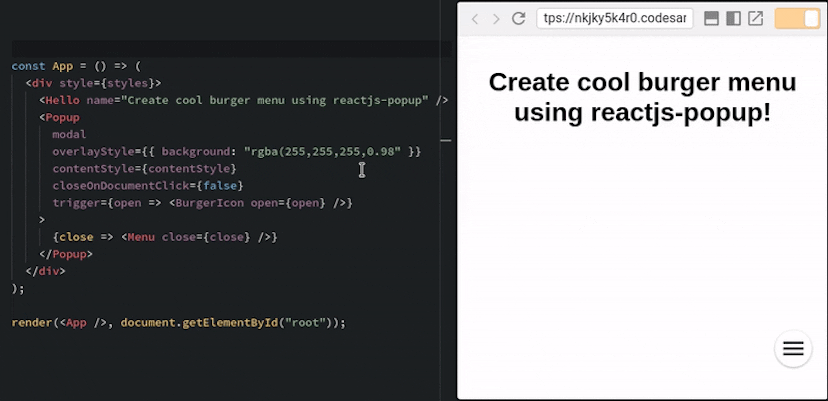Click the rgba color string in code
Image resolution: width=828 pixels, height=401 pixels.
(x=322, y=151)
